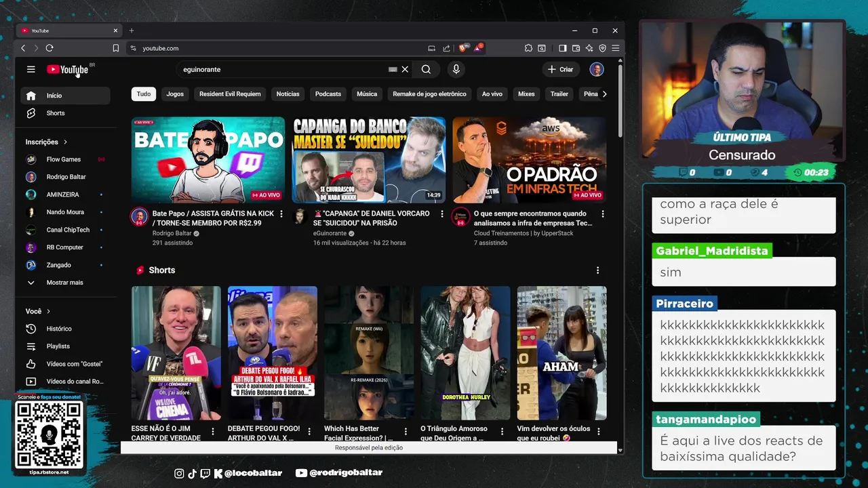Open the Brave VPN shield icon
868x488 pixels.
602,48
